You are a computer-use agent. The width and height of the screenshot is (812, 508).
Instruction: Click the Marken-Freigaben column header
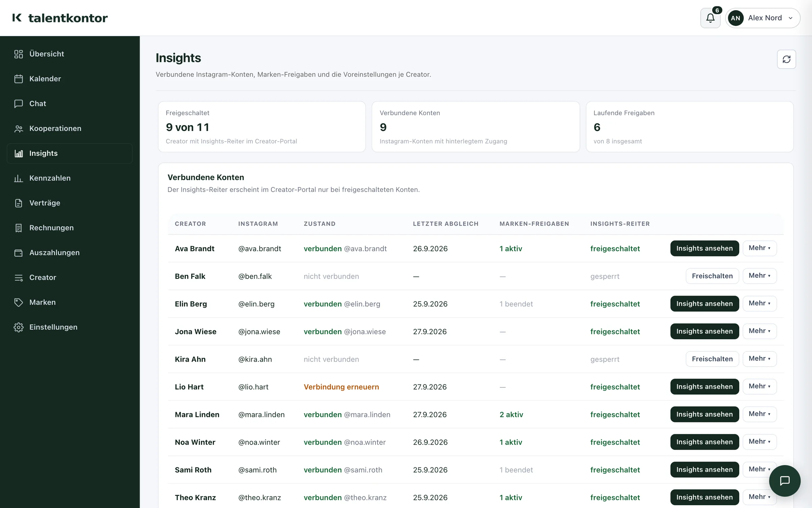pyautogui.click(x=534, y=224)
